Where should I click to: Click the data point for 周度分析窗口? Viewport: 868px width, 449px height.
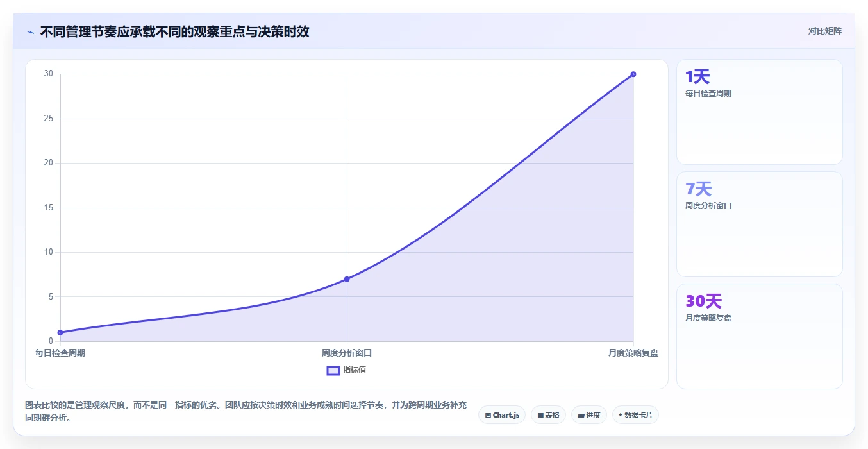[x=347, y=279]
